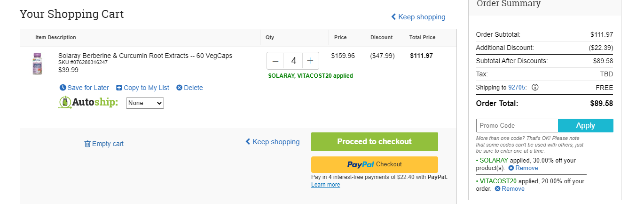The height and width of the screenshot is (204, 644).
Task: Remove the VITACOST20 promo code
Action: [x=510, y=188]
